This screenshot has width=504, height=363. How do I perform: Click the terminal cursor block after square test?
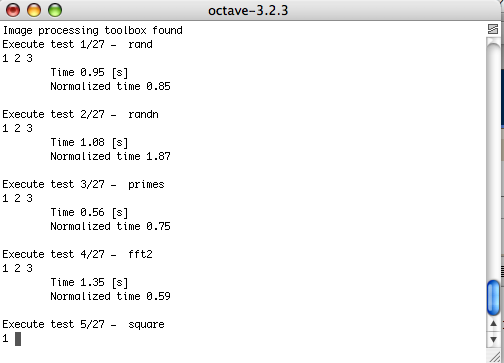18,339
